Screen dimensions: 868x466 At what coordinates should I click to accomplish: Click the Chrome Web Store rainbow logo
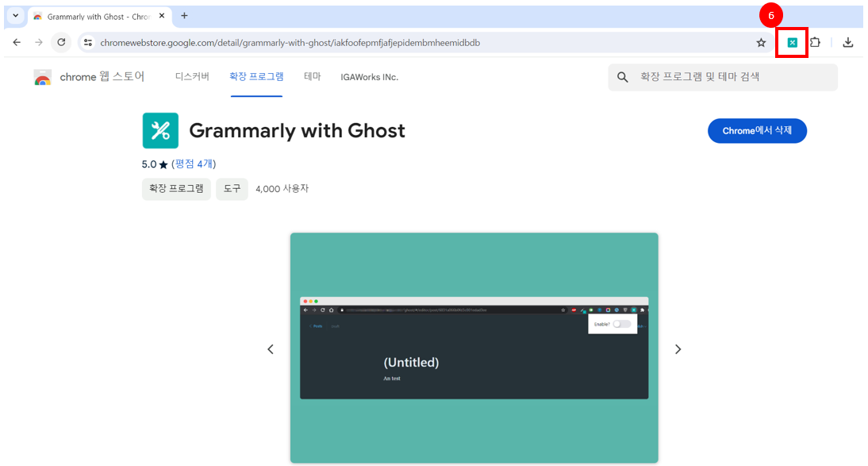click(43, 77)
